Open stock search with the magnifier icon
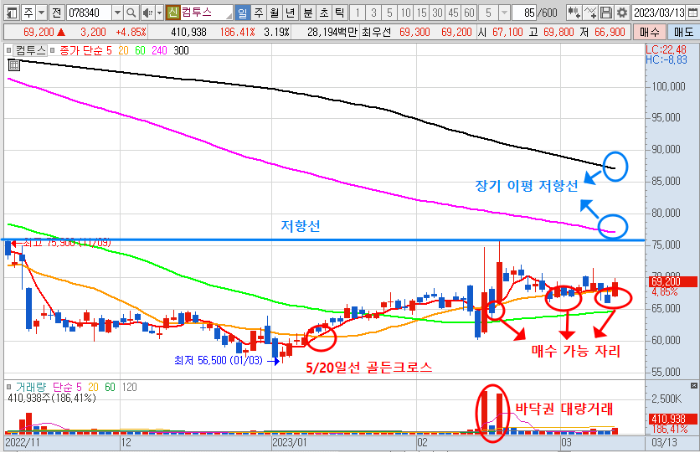700x452 pixels. (131, 13)
